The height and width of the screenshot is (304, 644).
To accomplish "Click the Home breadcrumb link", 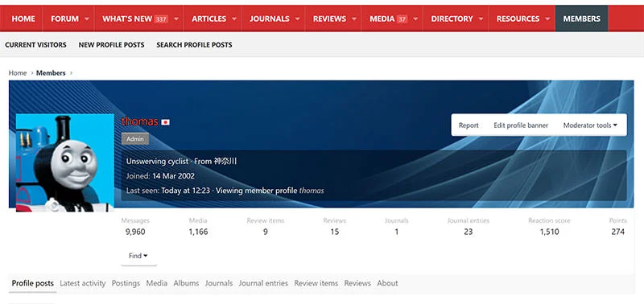I will [x=18, y=73].
